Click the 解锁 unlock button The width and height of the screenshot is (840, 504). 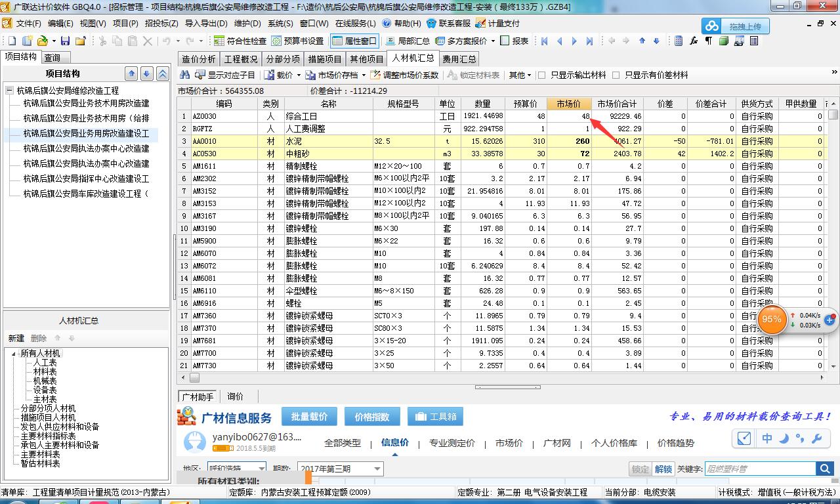pyautogui.click(x=663, y=469)
